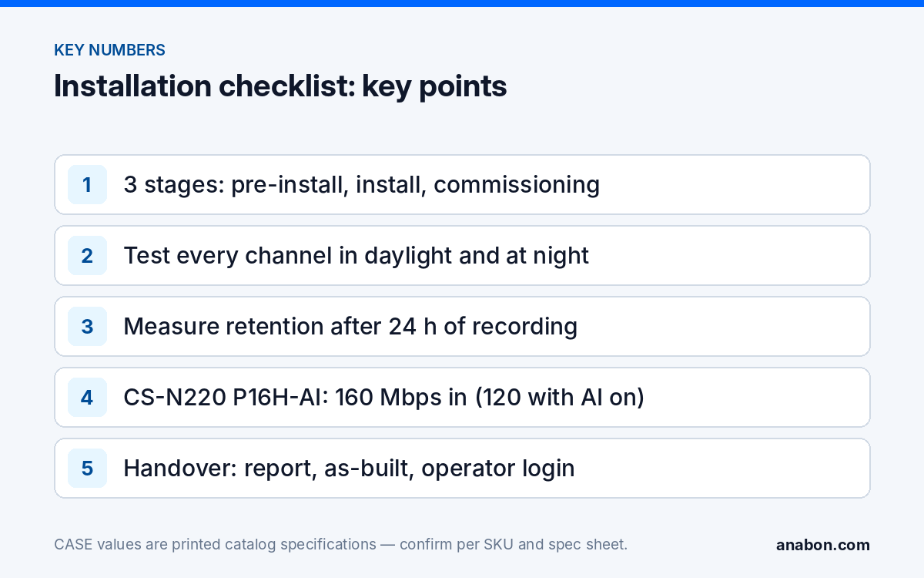Select number badge 1
Screen dimensions: 924x578
87,185
